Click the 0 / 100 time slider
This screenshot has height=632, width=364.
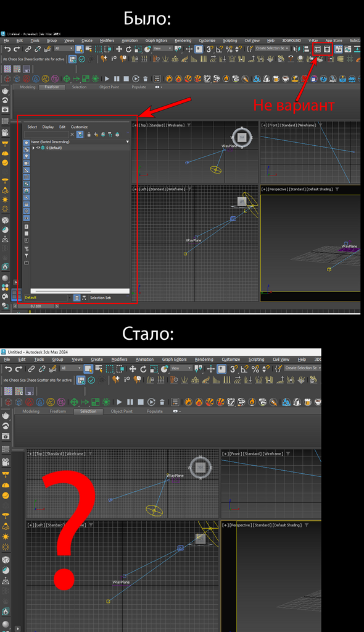coord(36,306)
